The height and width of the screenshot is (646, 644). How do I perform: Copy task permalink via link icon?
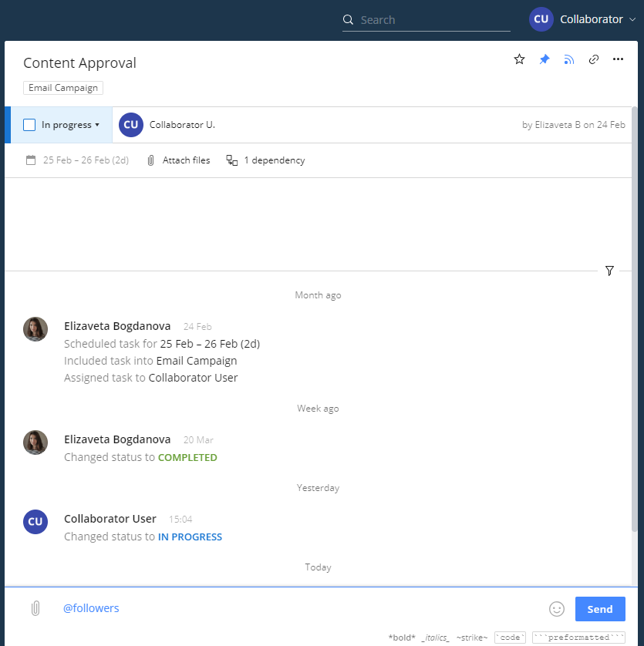click(594, 59)
